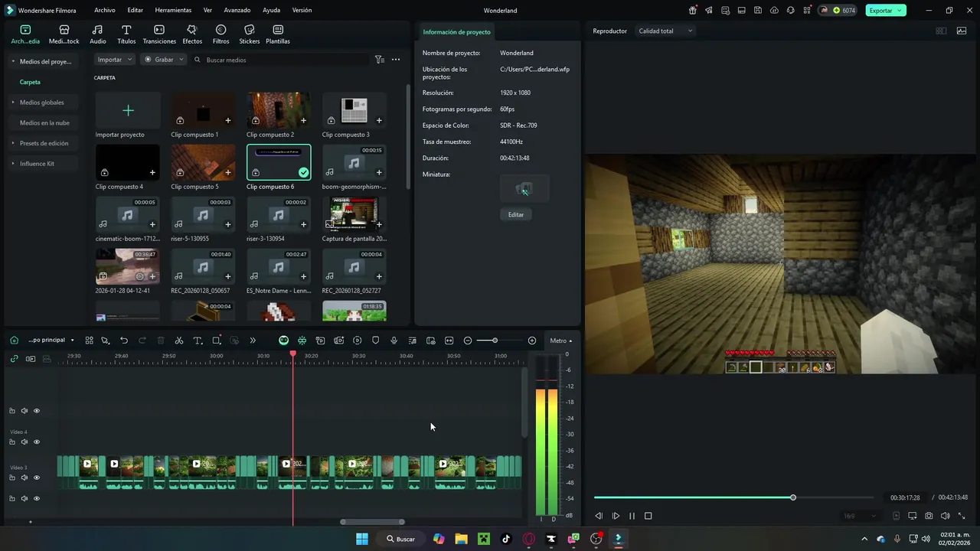Show more timeline tools (double chevron)
Screen dimensions: 980x551
[x=253, y=341]
